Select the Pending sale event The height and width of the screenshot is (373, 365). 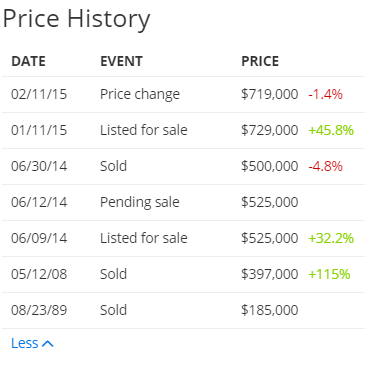(x=140, y=202)
